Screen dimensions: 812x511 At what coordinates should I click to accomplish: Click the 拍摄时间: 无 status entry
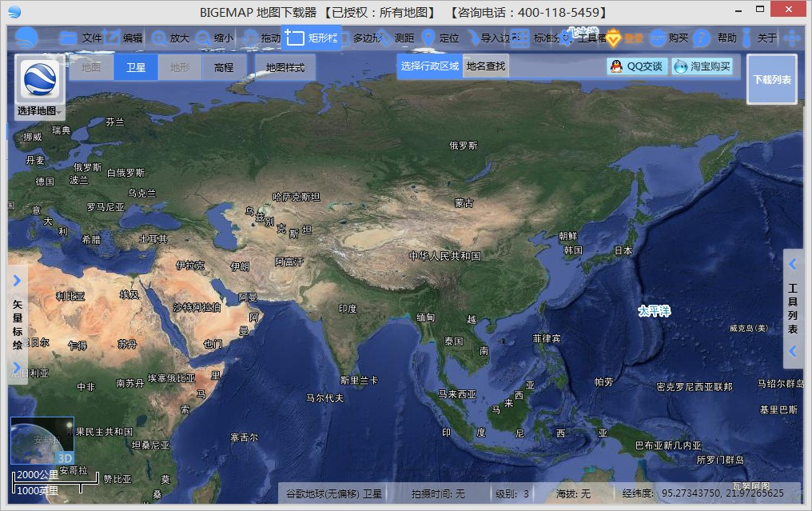(x=438, y=494)
